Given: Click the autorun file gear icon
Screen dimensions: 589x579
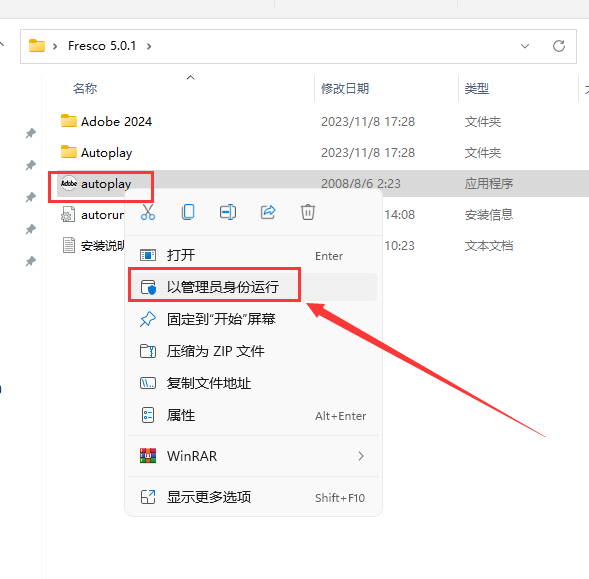Looking at the screenshot, I should tap(68, 215).
